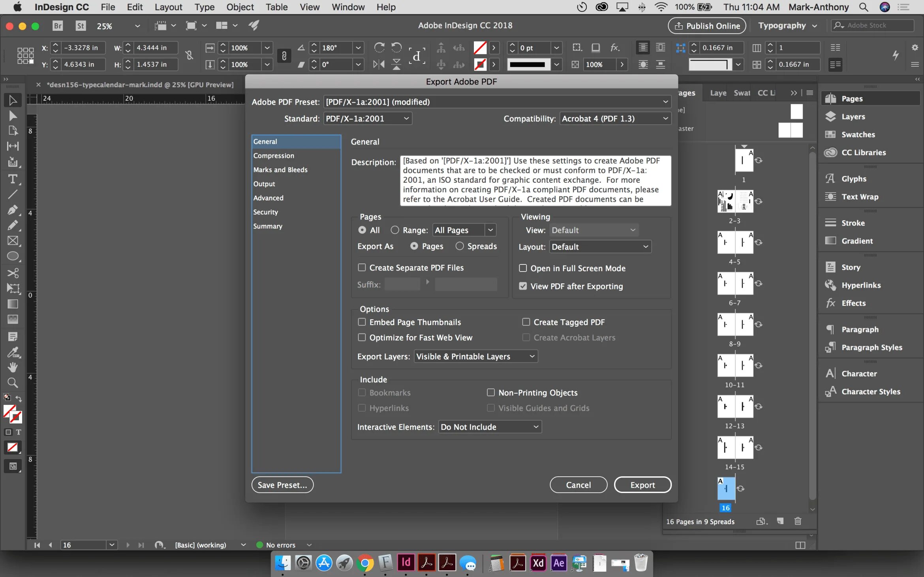Enable Create Separate PDF Files checkbox

362,268
